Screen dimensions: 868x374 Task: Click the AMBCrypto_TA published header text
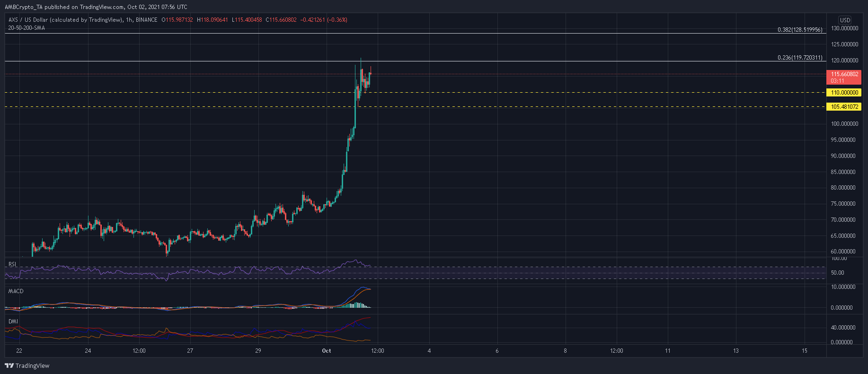pos(96,7)
